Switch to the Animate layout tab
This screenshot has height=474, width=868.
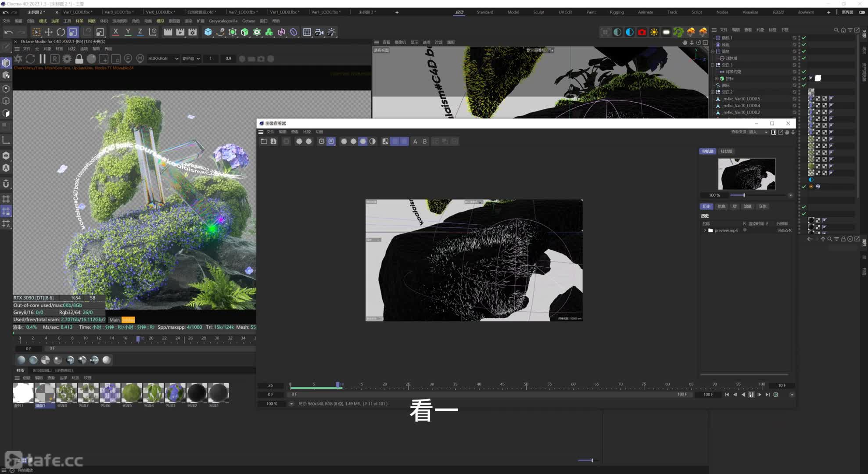(645, 12)
